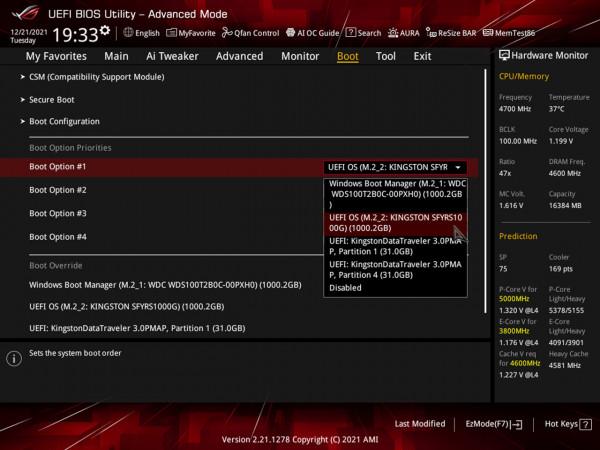Click the Search question-mark icon
The width and height of the screenshot is (600, 450).
click(x=351, y=33)
